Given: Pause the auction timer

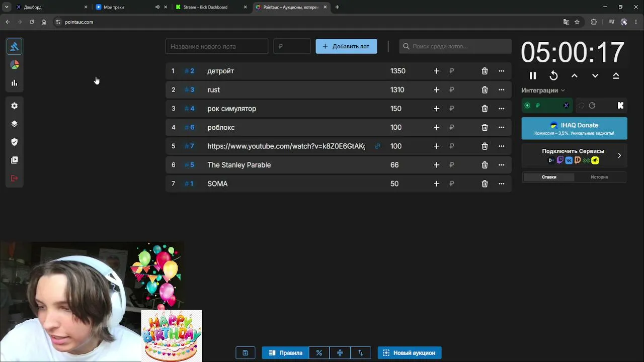Looking at the screenshot, I should click(x=533, y=76).
